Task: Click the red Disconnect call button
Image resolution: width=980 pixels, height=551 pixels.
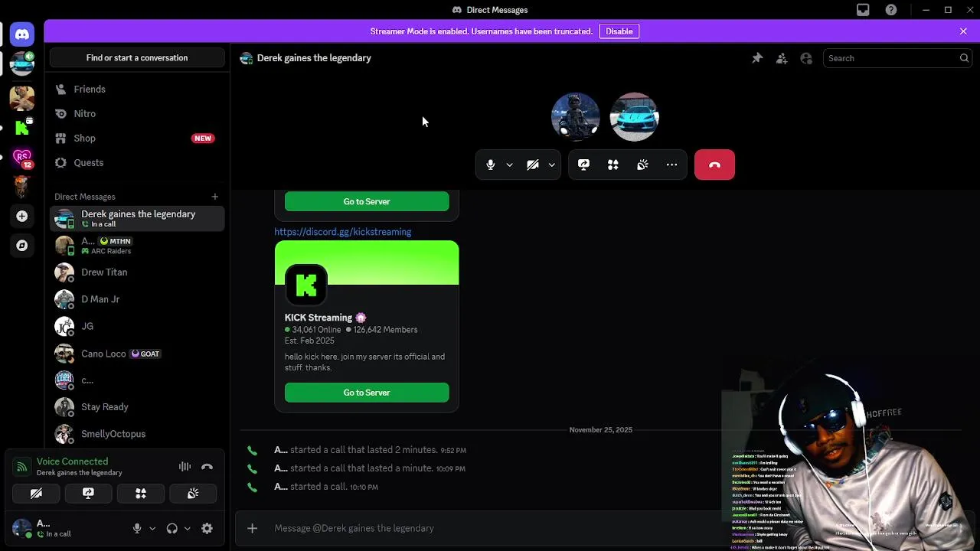Action: pos(714,165)
